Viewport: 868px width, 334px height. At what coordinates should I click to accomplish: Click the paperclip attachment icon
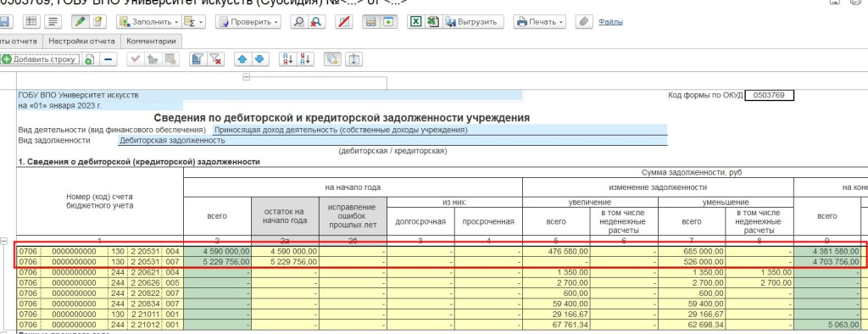(x=583, y=21)
